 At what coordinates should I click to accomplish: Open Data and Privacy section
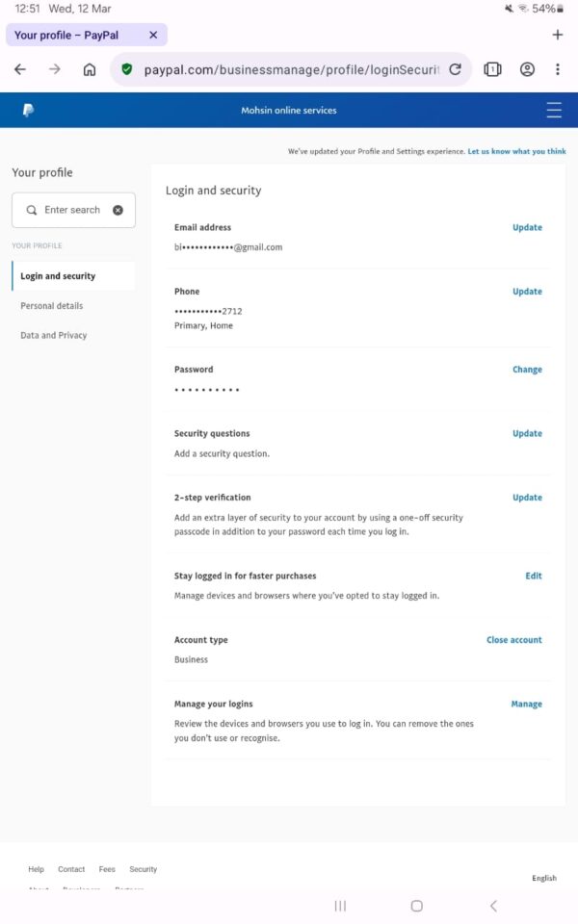tap(54, 336)
